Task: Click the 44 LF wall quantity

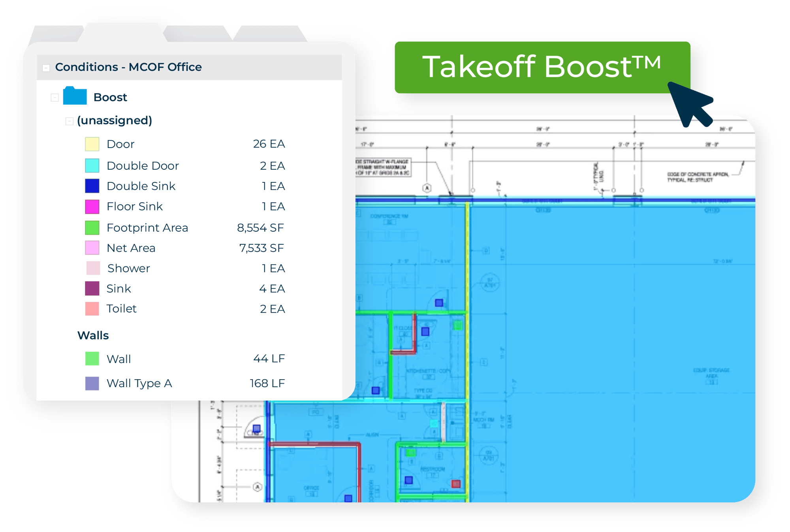Action: [x=269, y=358]
